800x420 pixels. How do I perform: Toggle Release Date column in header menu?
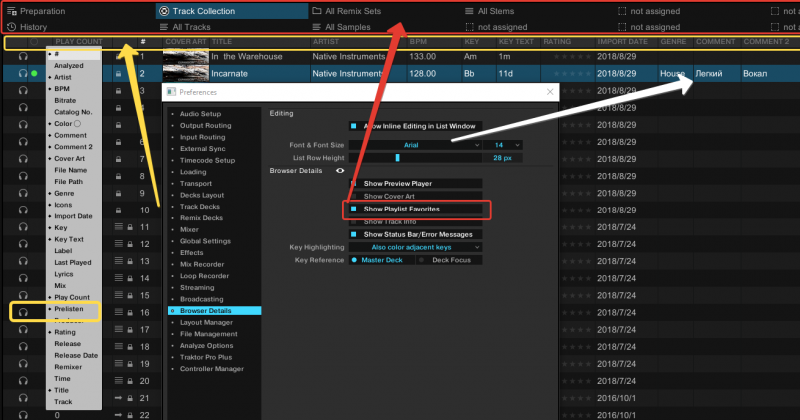[76, 355]
